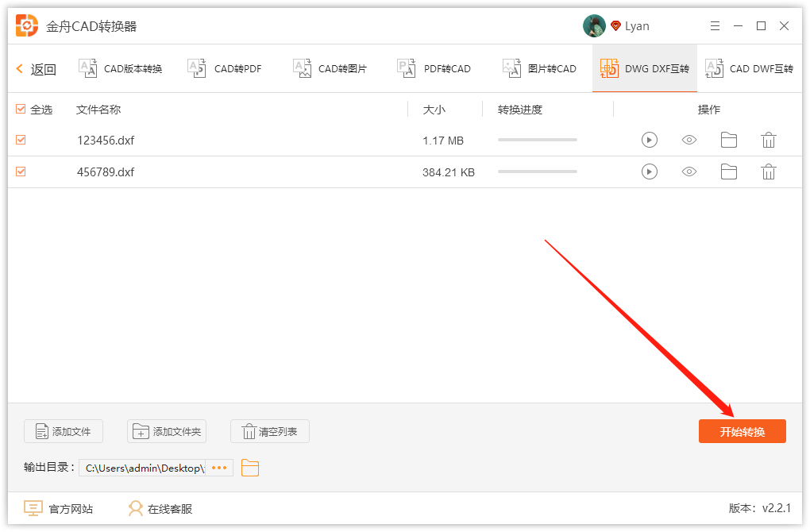Click the user avatar picture
The width and height of the screenshot is (810, 532).
point(594,26)
